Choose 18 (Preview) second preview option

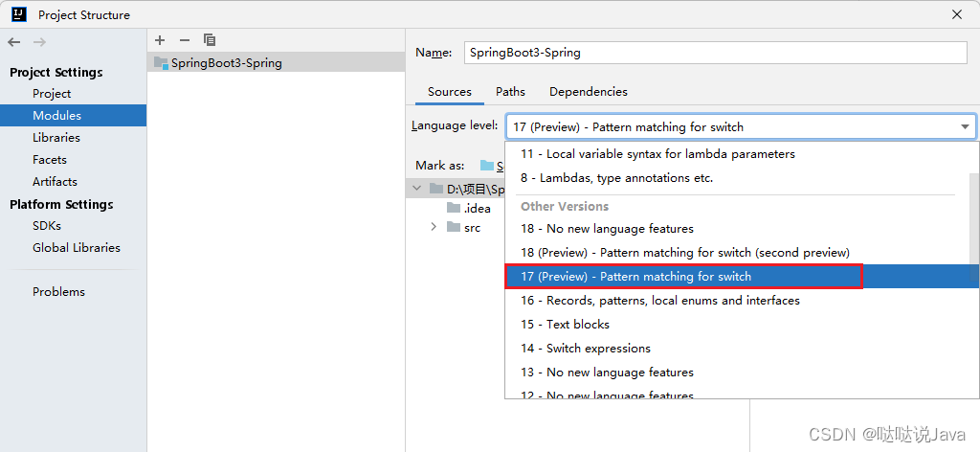[737, 253]
